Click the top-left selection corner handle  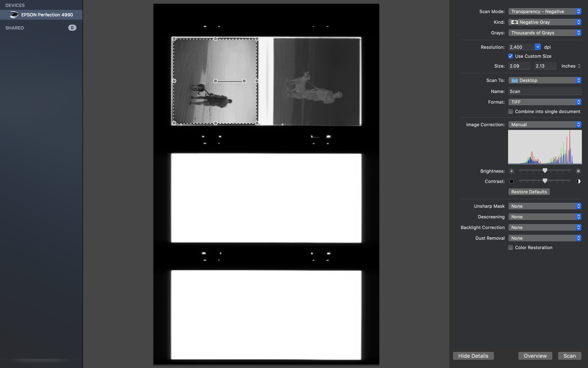point(174,39)
